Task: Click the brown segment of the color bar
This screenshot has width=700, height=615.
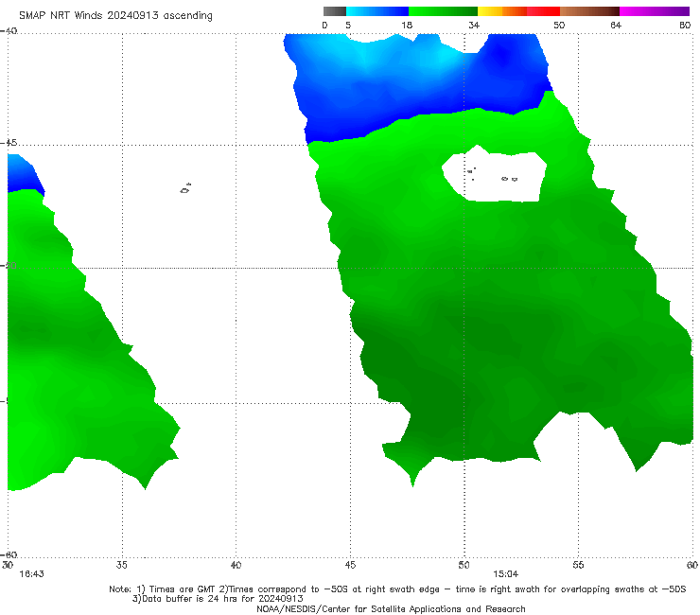Action: [x=589, y=11]
